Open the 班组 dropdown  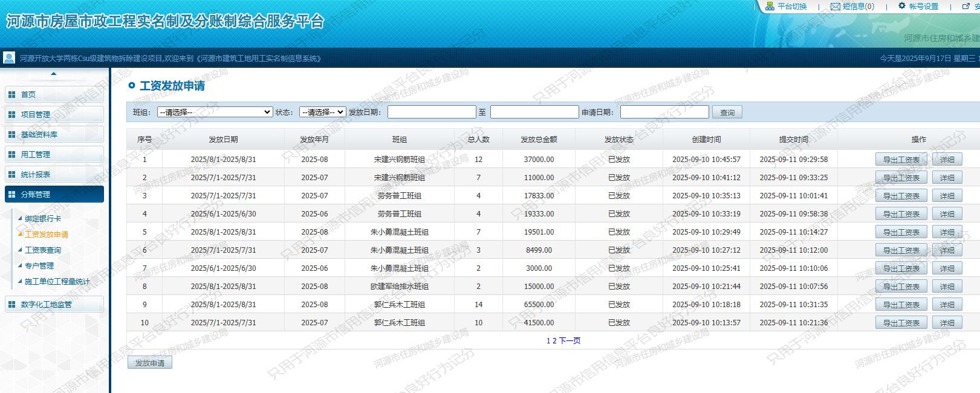(x=215, y=112)
